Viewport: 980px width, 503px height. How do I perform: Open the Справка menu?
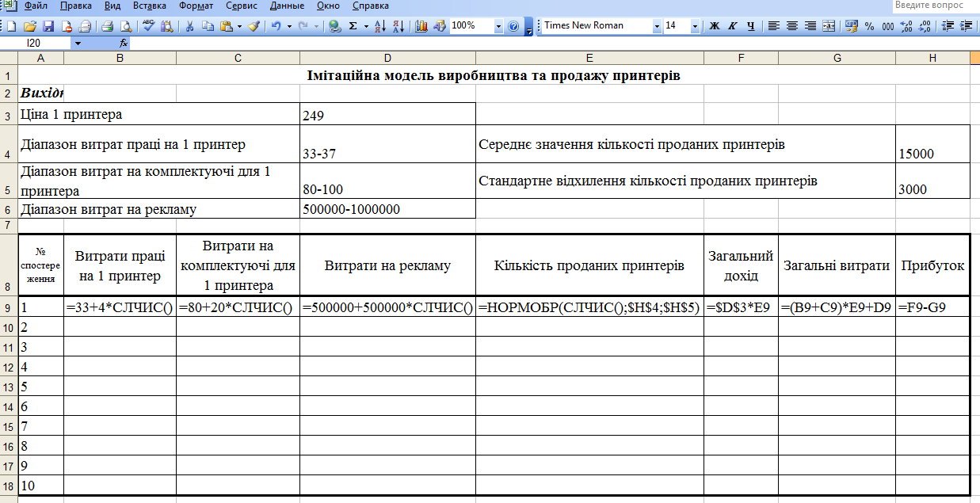click(x=370, y=6)
